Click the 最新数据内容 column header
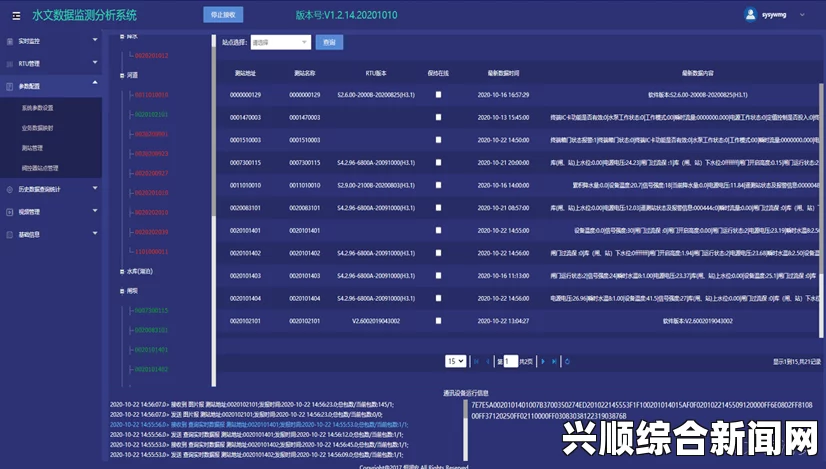Screen dimensions: 826x469 click(698, 73)
